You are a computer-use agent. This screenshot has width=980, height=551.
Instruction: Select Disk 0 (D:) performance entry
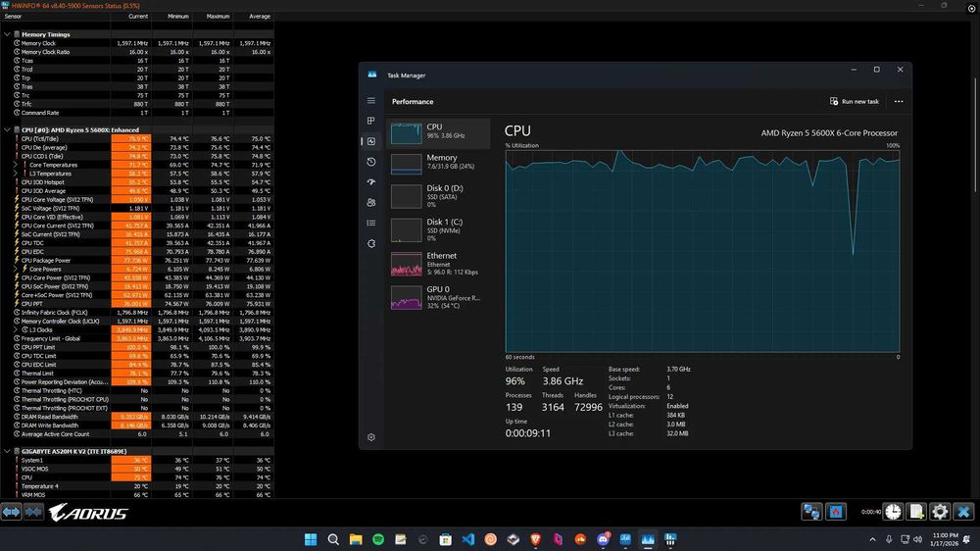[x=438, y=196]
